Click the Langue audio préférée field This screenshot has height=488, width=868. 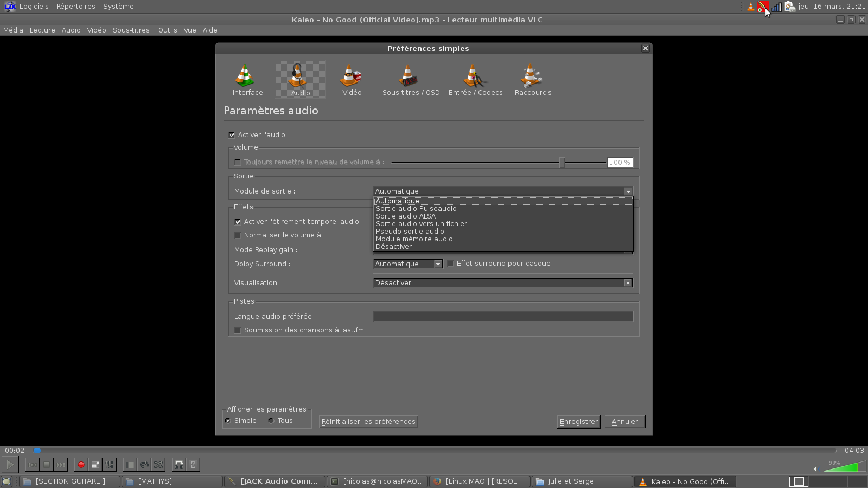(503, 317)
